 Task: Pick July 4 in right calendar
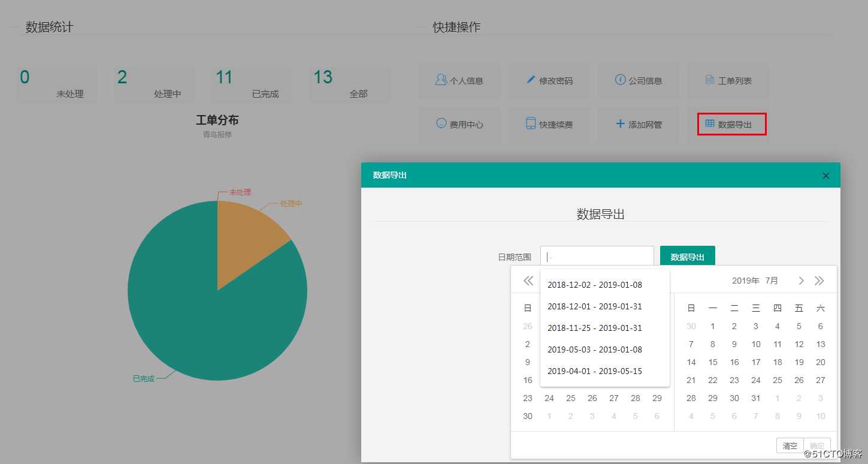778,326
